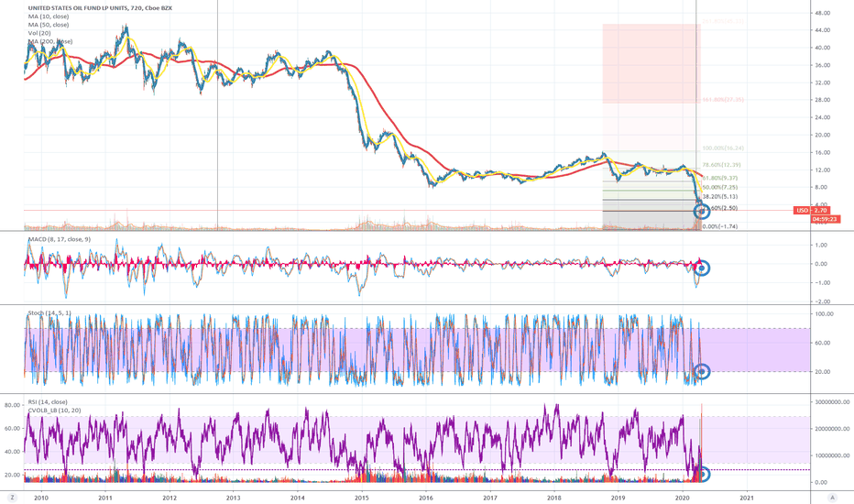Click the 2020 label on the time axis
Viewport: 854px width, 504px height.
click(x=683, y=498)
